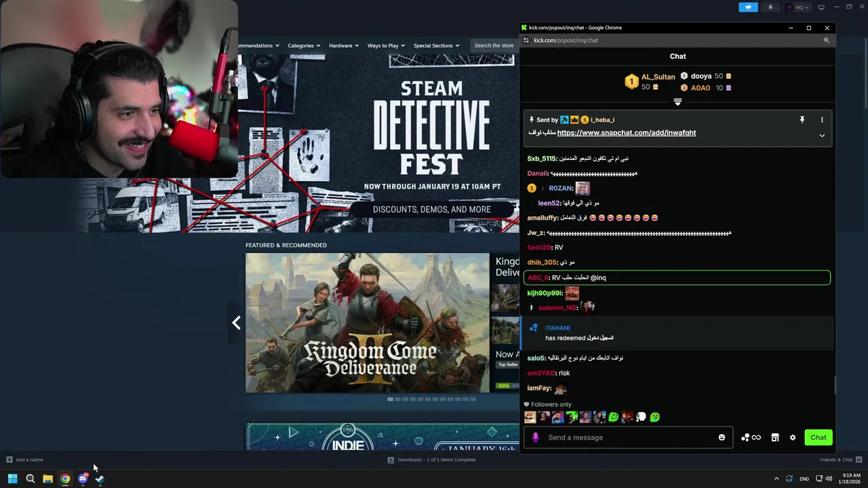Click the Steam announcements megaphone button
The image size is (868, 488).
(748, 7)
